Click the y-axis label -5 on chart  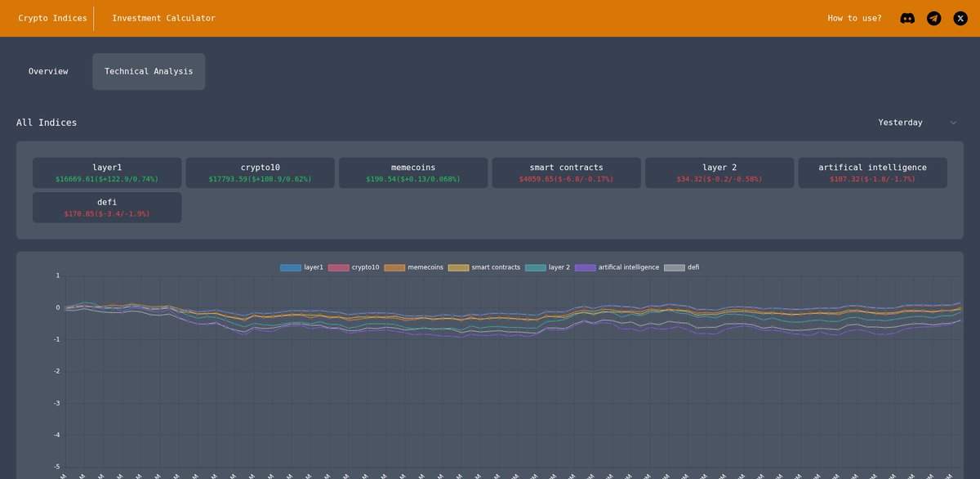pos(56,467)
